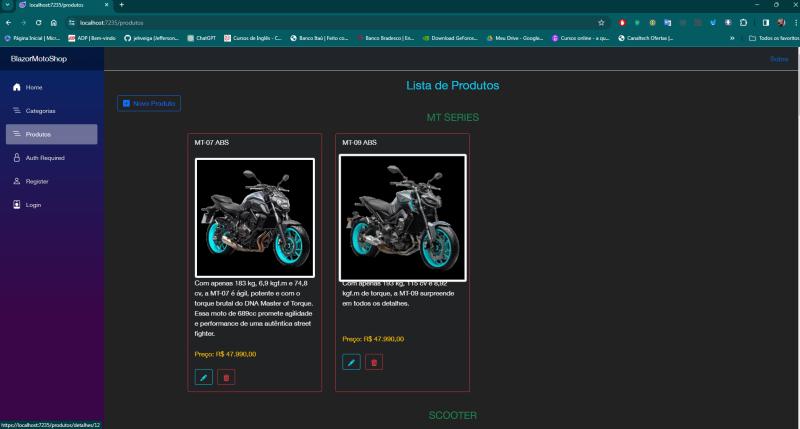This screenshot has width=800, height=429.
Task: Open the blue bird extension icon
Action: (x=713, y=22)
